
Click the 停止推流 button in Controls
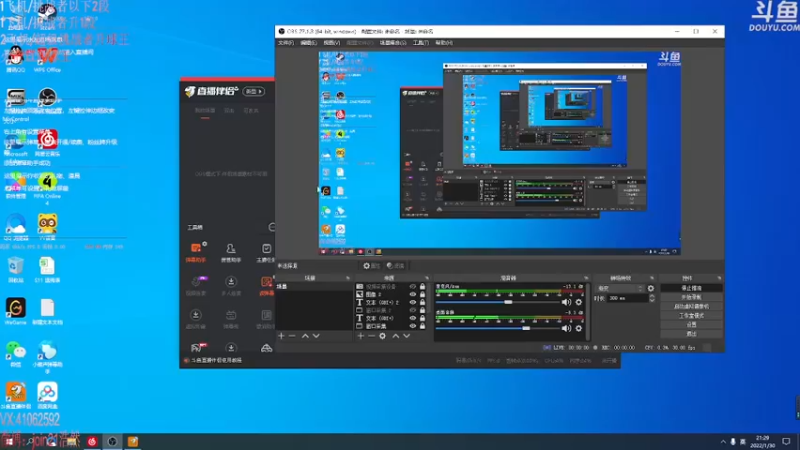[691, 288]
